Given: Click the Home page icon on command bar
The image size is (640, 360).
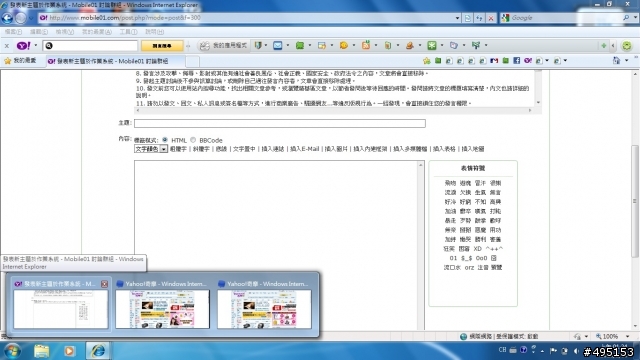Looking at the screenshot, I should point(616,61).
